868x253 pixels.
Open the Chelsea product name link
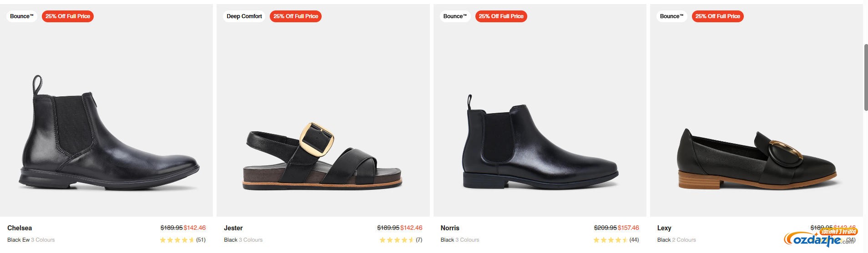pyautogui.click(x=20, y=228)
